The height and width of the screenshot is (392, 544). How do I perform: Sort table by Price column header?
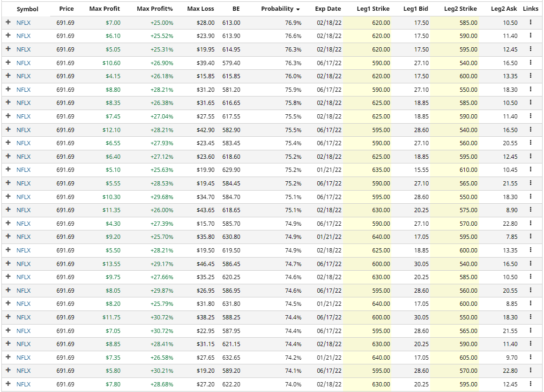coord(66,9)
